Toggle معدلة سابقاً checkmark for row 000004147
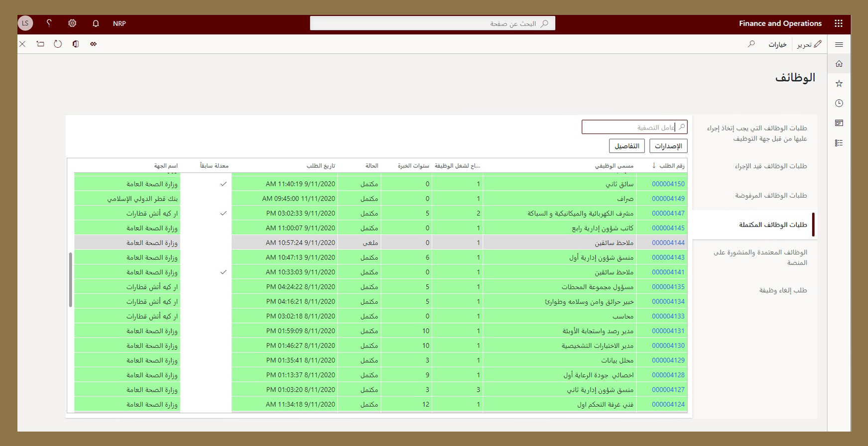The width and height of the screenshot is (868, 446). (x=224, y=214)
